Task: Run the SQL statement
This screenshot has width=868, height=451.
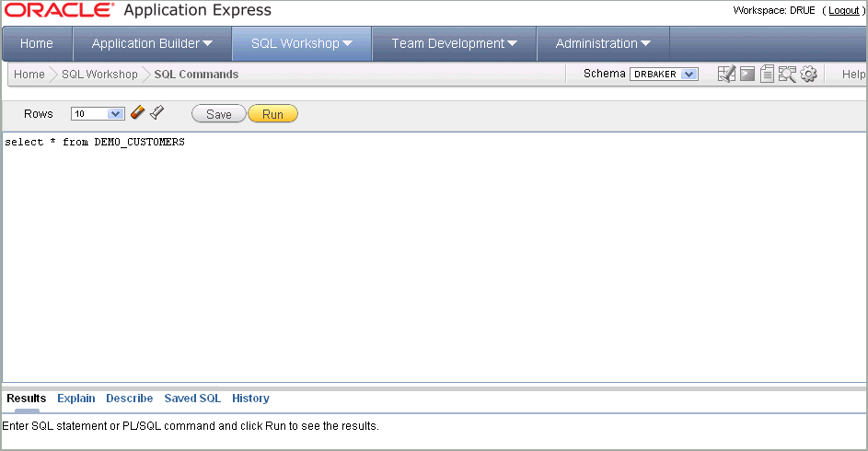Action: (x=272, y=114)
